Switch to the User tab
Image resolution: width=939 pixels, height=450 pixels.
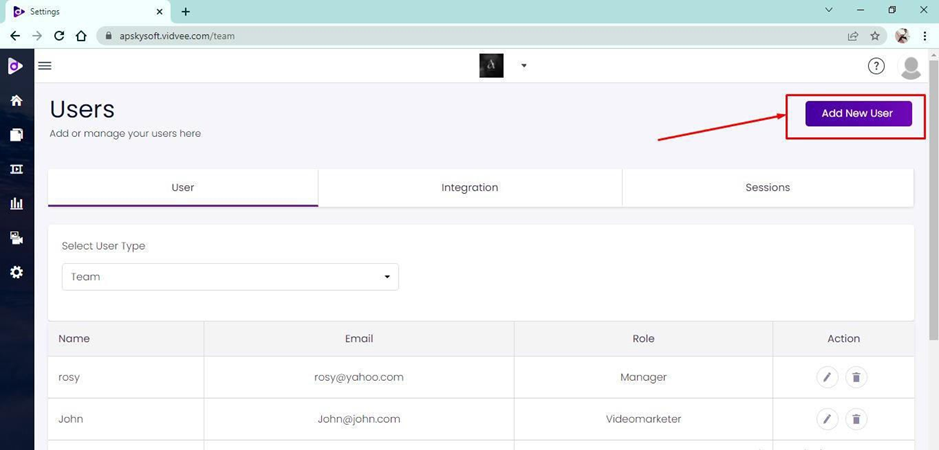click(183, 188)
